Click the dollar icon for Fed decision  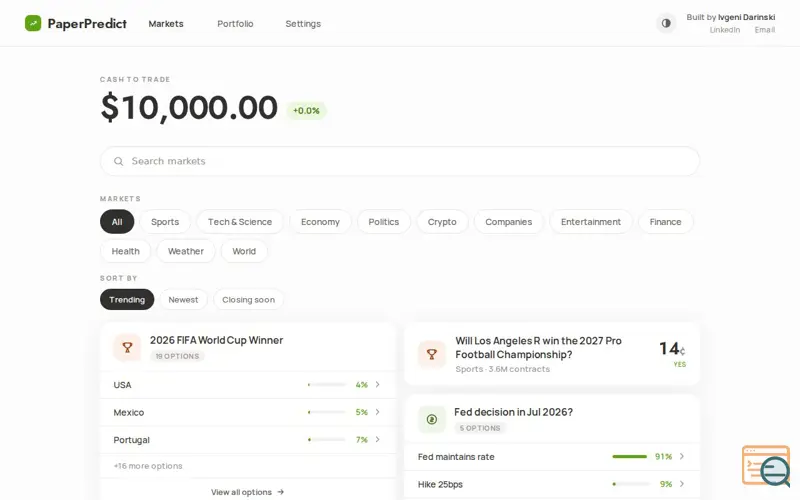[432, 419]
